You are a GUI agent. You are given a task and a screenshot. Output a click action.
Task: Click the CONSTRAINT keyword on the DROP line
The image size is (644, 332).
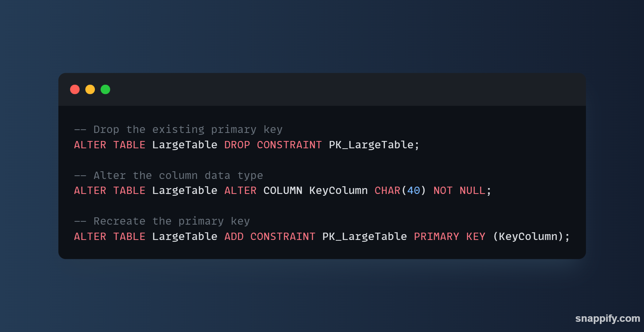coord(289,145)
